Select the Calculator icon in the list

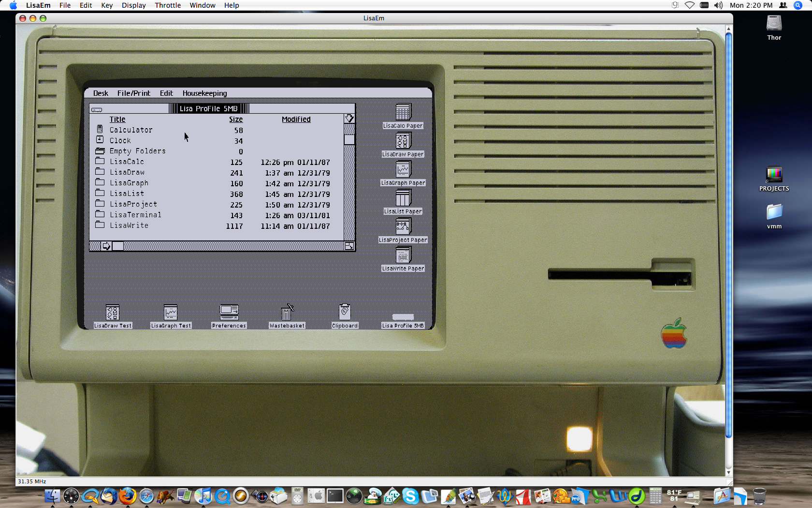tap(100, 129)
